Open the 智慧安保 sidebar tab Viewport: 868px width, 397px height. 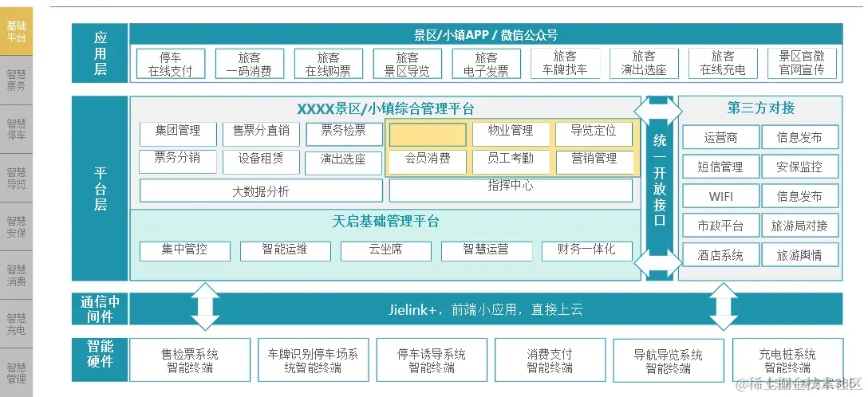click(16, 226)
